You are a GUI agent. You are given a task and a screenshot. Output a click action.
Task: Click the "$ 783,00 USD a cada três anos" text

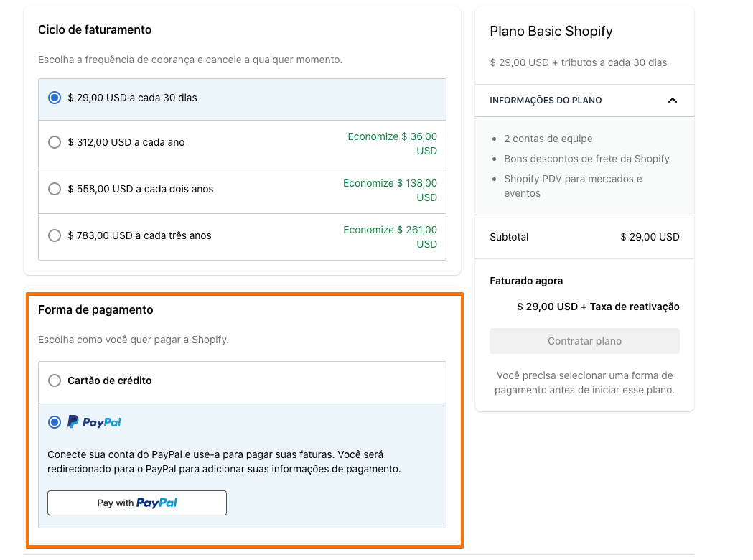(139, 236)
